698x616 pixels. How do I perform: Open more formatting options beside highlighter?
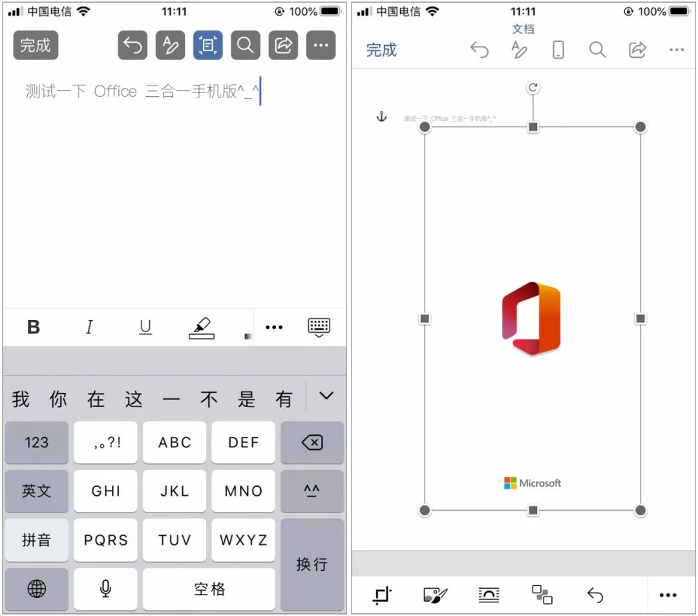(x=274, y=327)
